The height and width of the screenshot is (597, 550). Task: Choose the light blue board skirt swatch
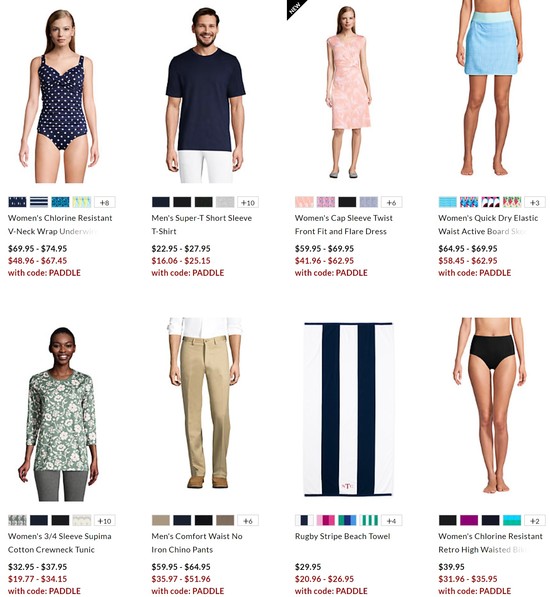tap(448, 202)
